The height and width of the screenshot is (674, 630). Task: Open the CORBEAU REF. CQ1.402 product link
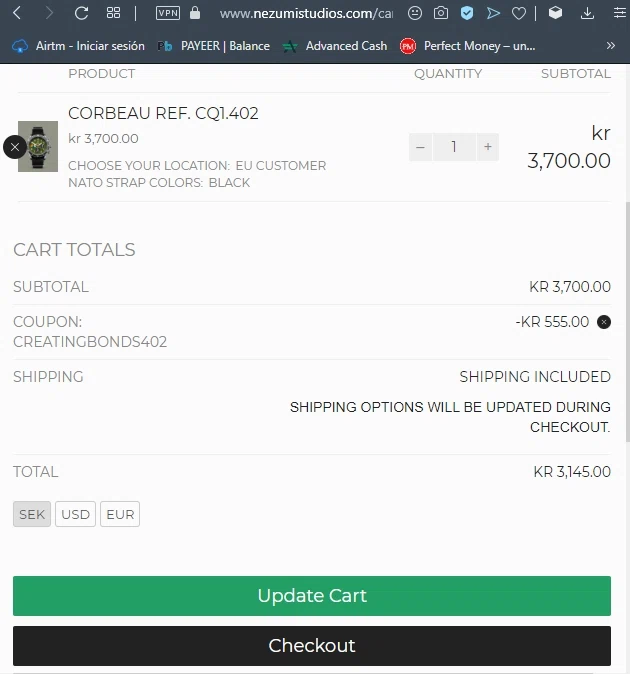point(163,113)
